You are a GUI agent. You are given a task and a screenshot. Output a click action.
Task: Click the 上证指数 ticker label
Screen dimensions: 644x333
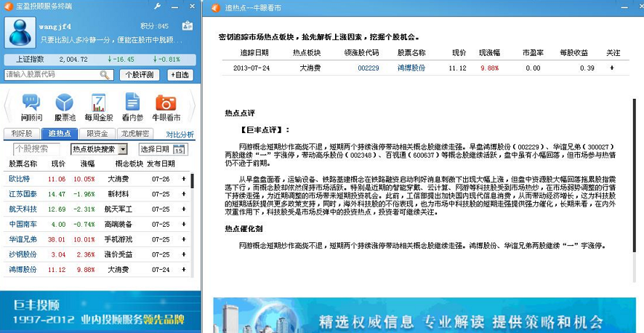tap(30, 59)
